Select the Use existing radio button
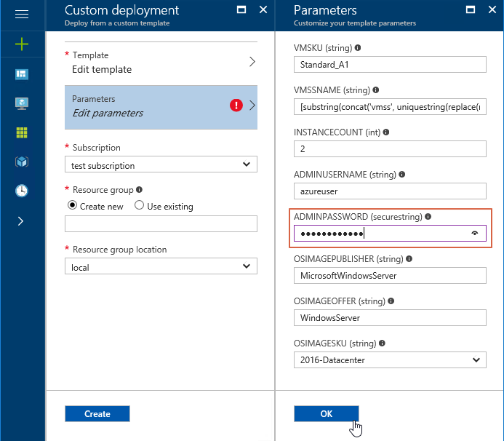Screen dimensions: 504x441 pyautogui.click(x=139, y=205)
